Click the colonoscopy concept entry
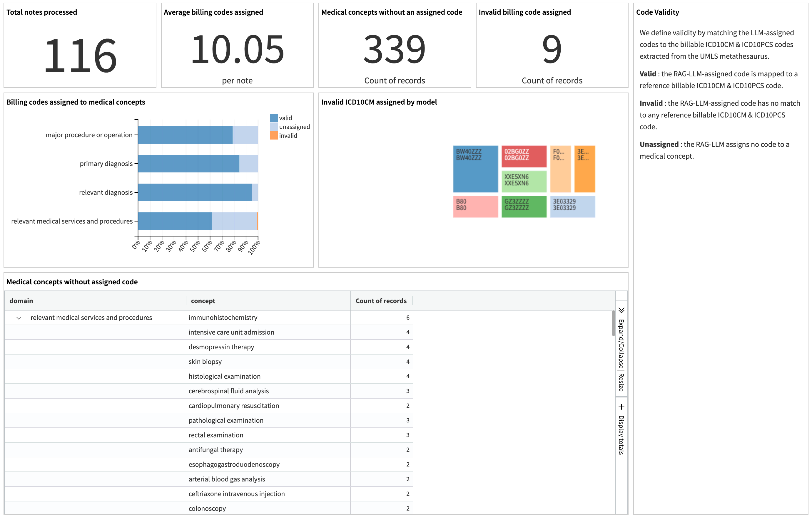 point(207,508)
